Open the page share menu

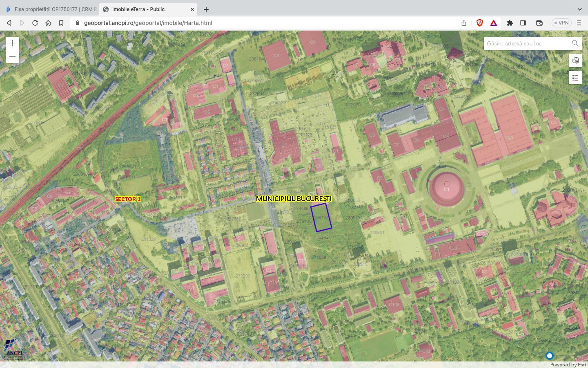click(464, 23)
